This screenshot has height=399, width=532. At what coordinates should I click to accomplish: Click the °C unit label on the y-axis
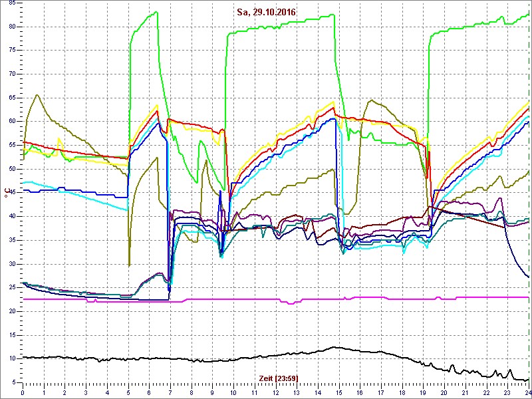coord(7,194)
